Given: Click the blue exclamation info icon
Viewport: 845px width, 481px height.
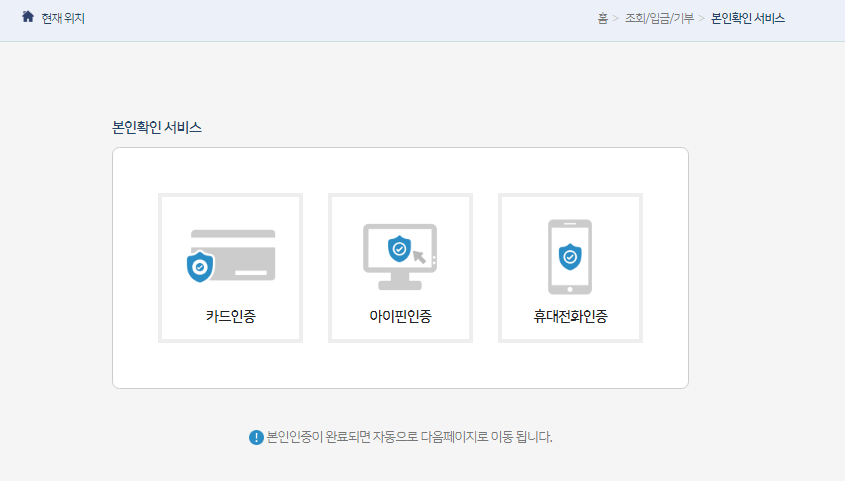Looking at the screenshot, I should 256,437.
